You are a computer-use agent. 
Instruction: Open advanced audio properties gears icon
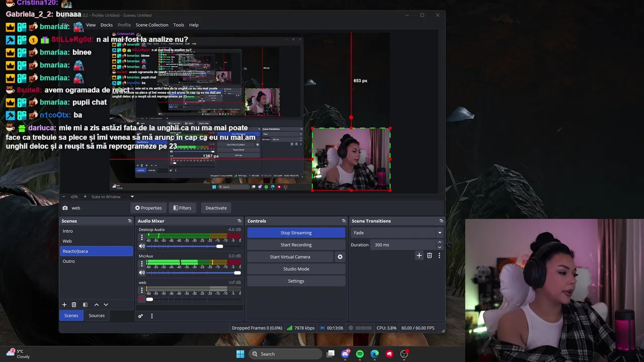click(140, 316)
